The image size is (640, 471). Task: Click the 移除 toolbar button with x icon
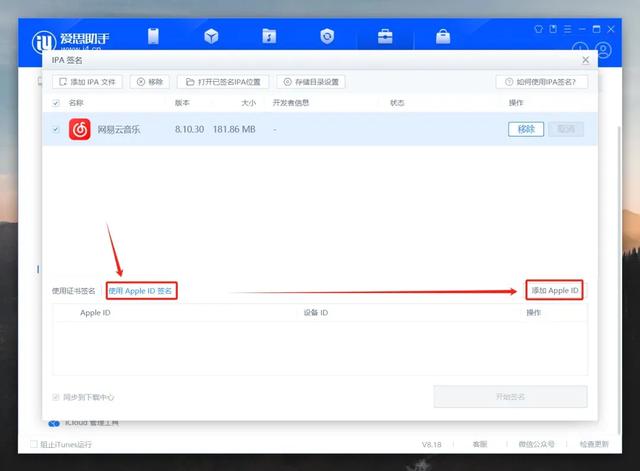(150, 82)
